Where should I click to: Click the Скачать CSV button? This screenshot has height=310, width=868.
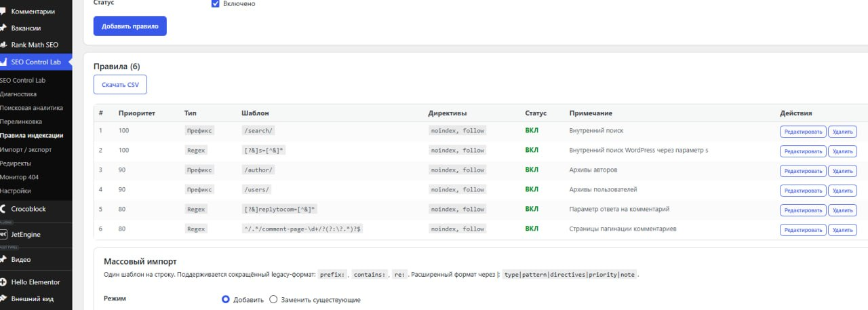(x=120, y=85)
